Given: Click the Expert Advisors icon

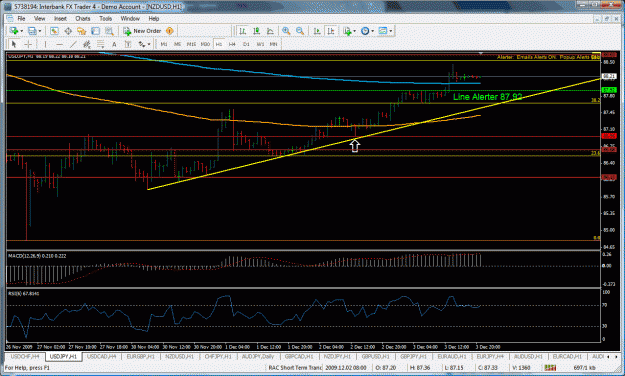Looking at the screenshot, I should click(x=170, y=31).
